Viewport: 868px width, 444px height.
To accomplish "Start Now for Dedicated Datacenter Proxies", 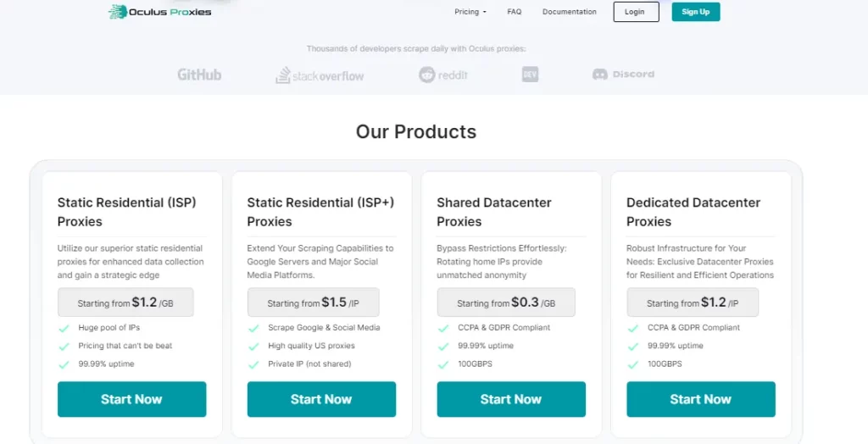I will pyautogui.click(x=701, y=399).
